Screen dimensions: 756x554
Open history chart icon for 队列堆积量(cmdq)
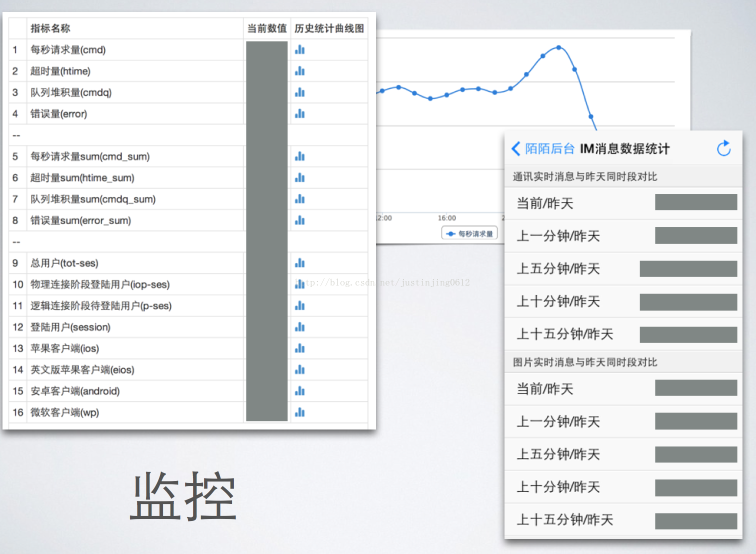[300, 92]
